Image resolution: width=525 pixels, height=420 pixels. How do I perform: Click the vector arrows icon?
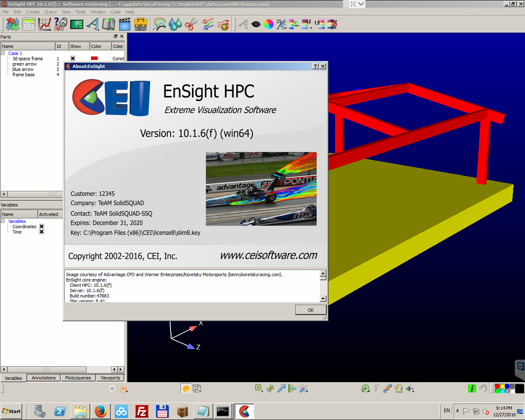tap(207, 24)
